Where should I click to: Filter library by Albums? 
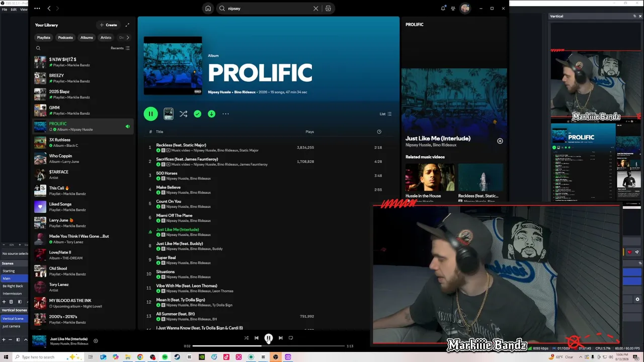click(87, 38)
